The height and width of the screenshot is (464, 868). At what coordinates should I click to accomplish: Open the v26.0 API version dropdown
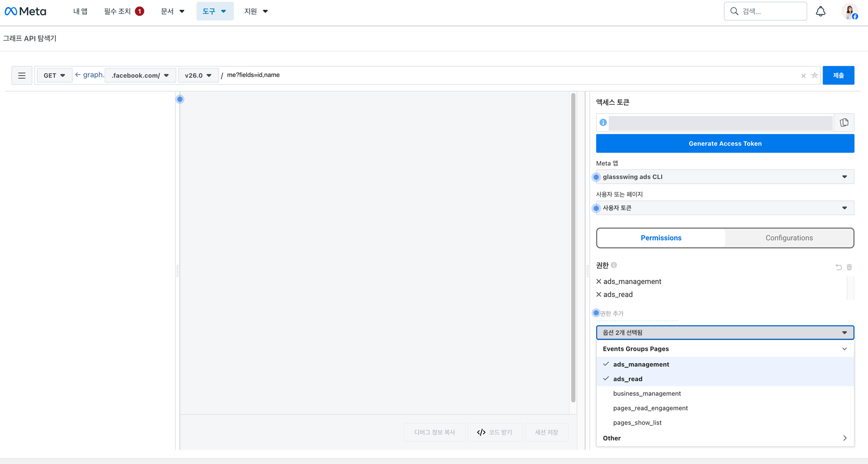click(x=198, y=75)
